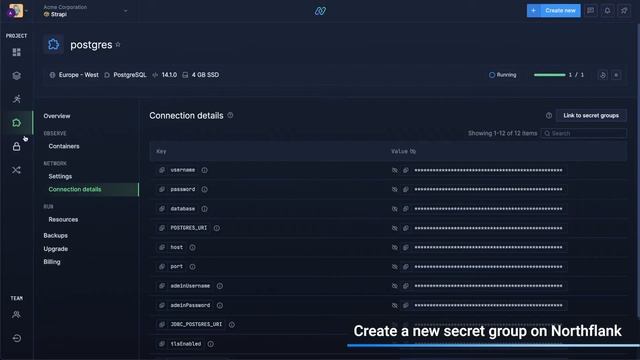Viewport: 640px width, 360px height.
Task: Open the secrets lock icon in sidebar
Action: [16, 147]
